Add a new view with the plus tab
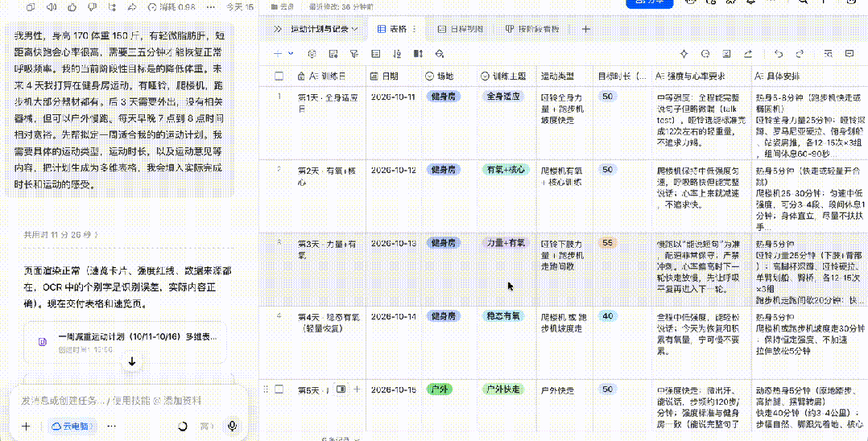 click(x=585, y=29)
